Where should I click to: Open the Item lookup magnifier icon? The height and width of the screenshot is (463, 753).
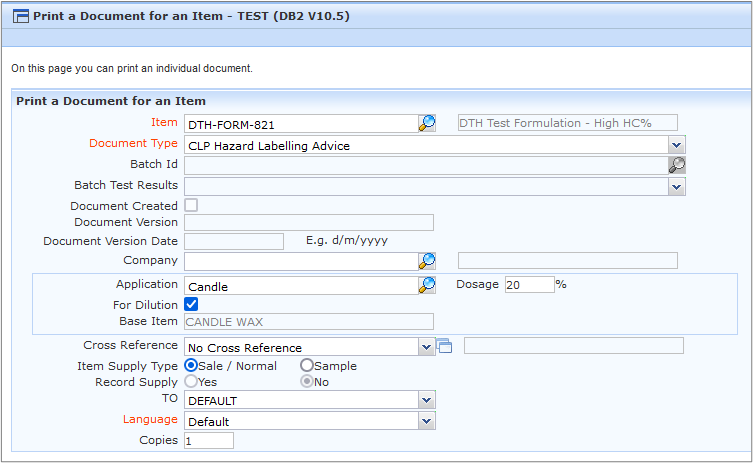point(426,123)
